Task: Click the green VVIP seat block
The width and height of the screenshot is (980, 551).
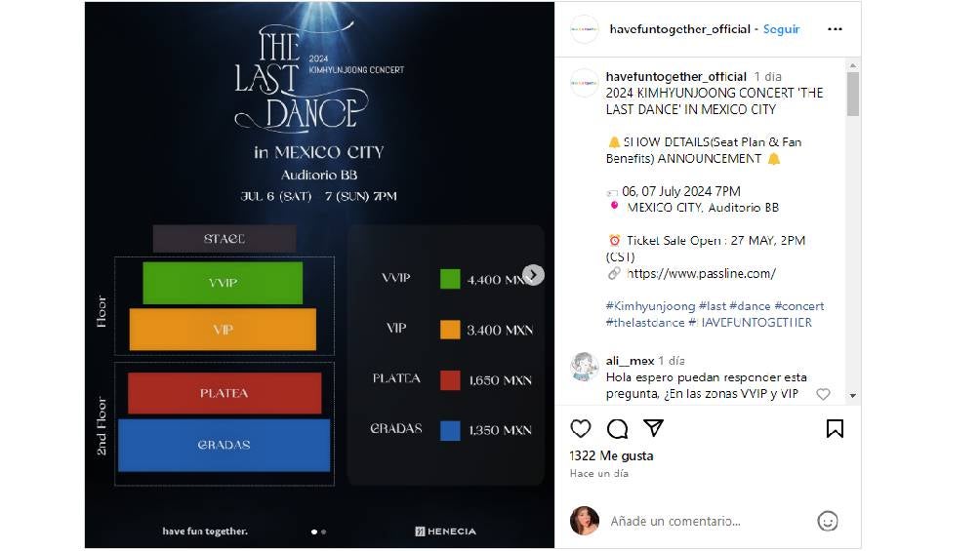Action: coord(223,283)
